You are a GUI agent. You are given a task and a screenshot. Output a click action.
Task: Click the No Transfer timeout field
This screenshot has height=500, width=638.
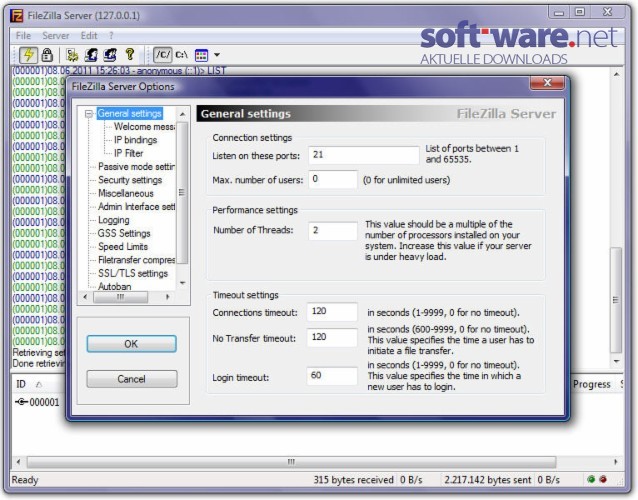pos(332,337)
